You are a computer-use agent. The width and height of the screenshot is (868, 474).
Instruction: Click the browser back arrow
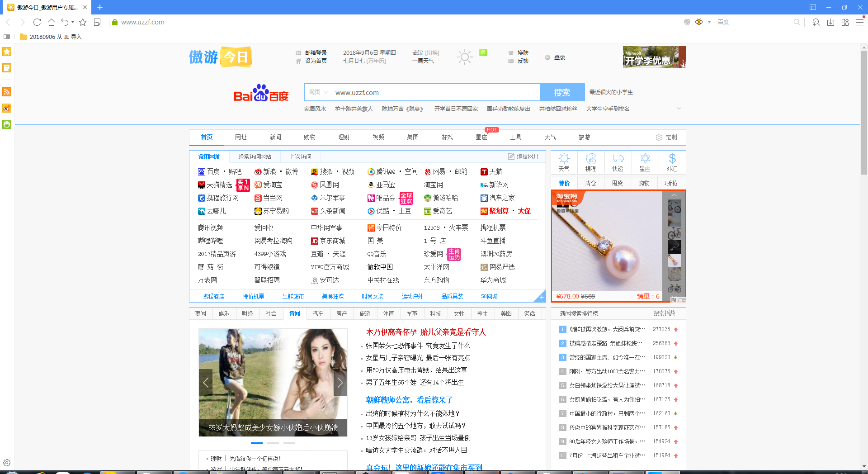pos(8,22)
